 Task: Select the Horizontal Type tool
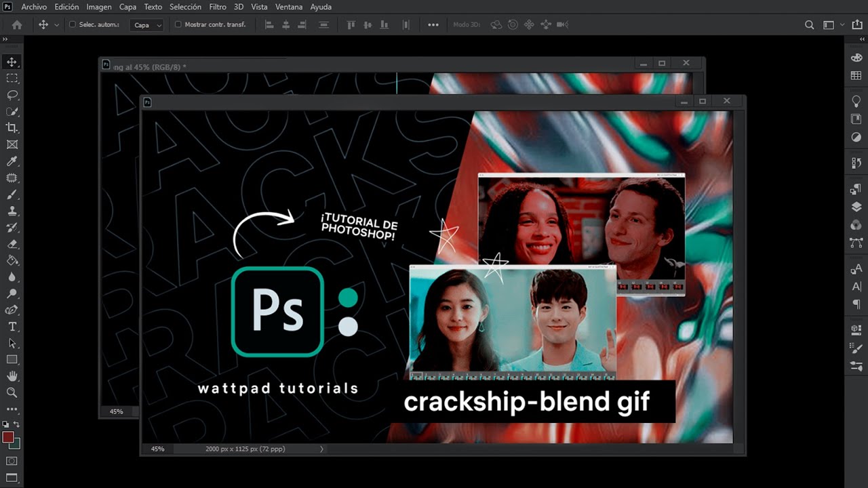click(x=12, y=327)
